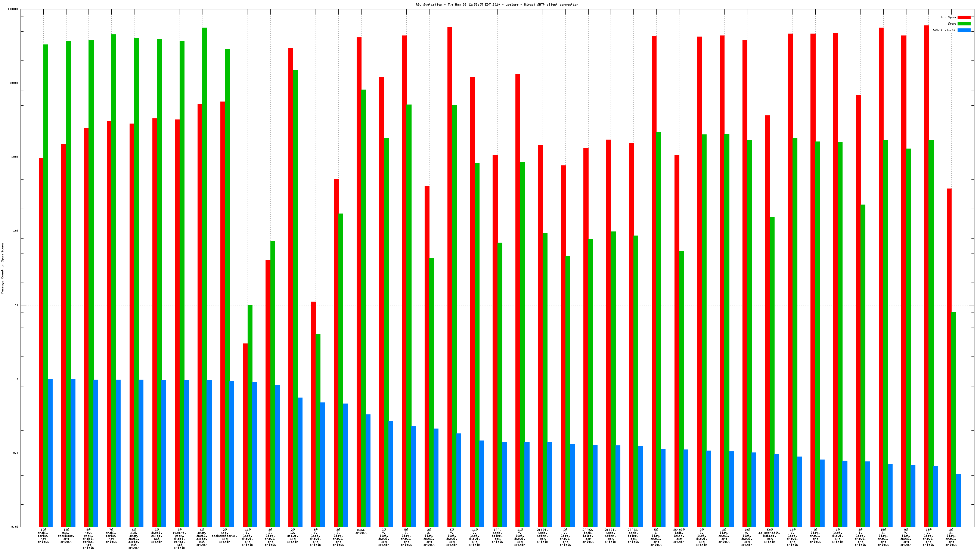Screen dimensions: 980x551
Task: Click the apews.org origin axis label
Action: [292, 535]
